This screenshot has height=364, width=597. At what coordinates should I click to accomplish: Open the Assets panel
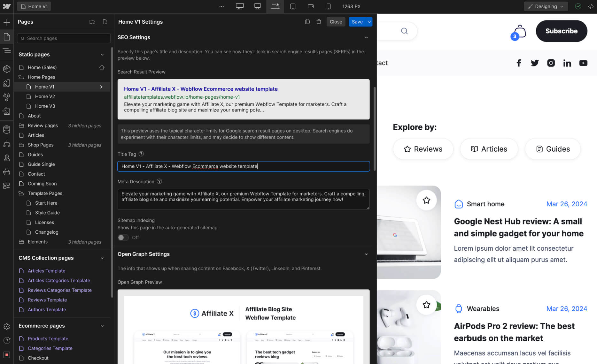click(x=7, y=111)
